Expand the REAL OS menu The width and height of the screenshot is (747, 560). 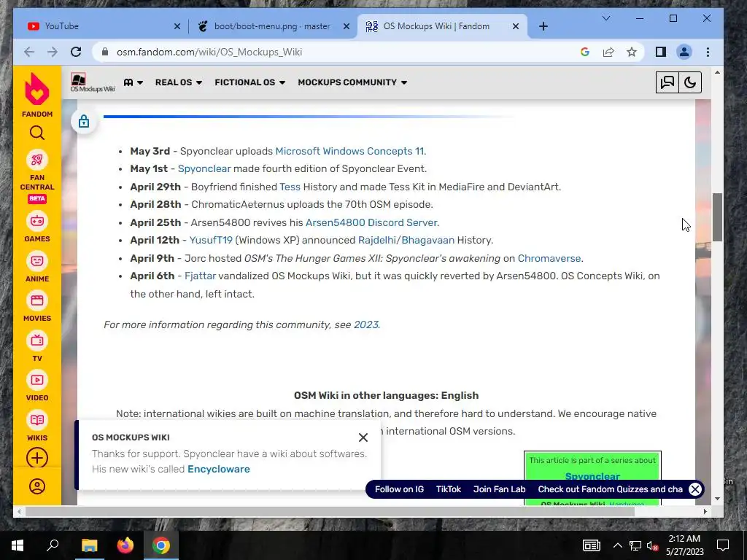[x=179, y=82]
